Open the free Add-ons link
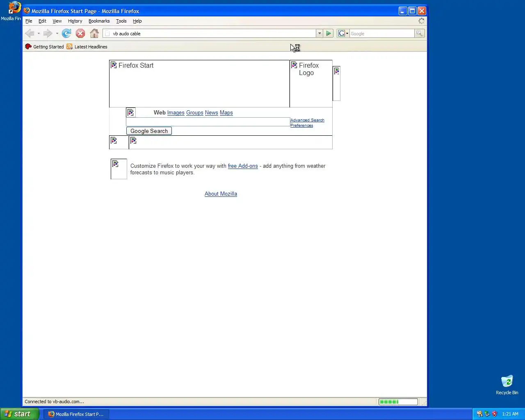This screenshot has height=420, width=525. point(243,166)
